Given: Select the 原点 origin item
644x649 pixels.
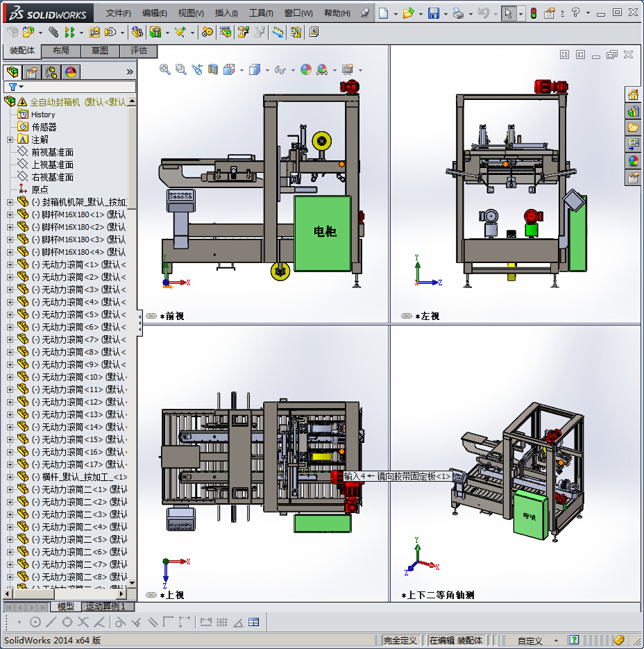Looking at the screenshot, I should pyautogui.click(x=40, y=189).
